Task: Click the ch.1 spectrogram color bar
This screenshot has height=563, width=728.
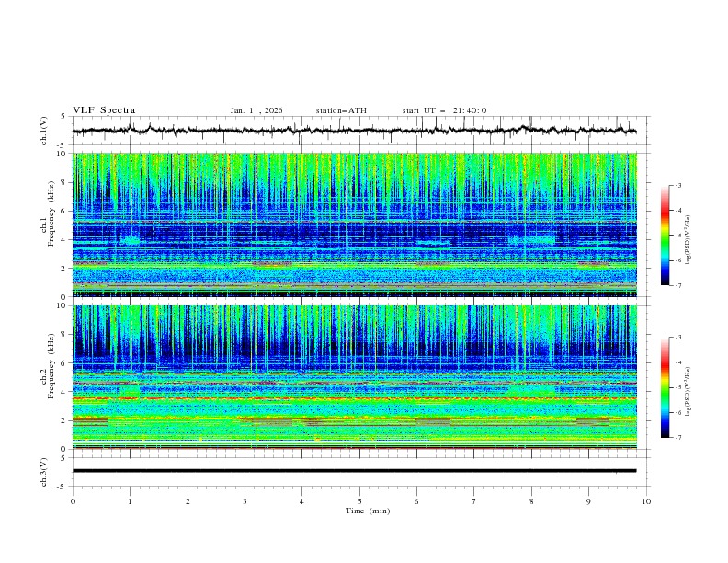Action: (x=665, y=236)
